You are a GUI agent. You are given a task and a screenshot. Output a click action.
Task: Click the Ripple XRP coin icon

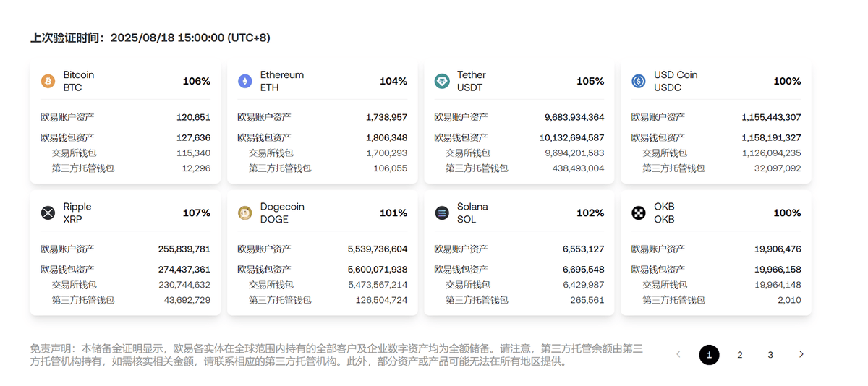click(x=48, y=213)
